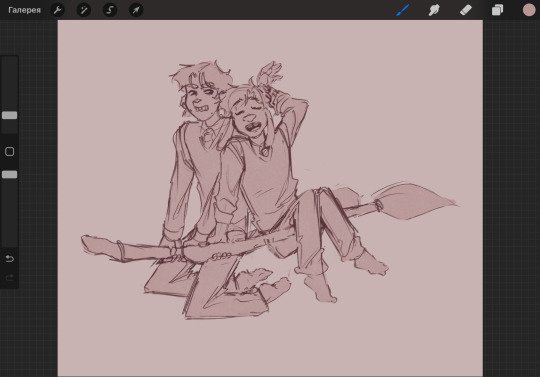Select the Eraser tool
Viewport: 540px width, 377px height.
(466, 10)
